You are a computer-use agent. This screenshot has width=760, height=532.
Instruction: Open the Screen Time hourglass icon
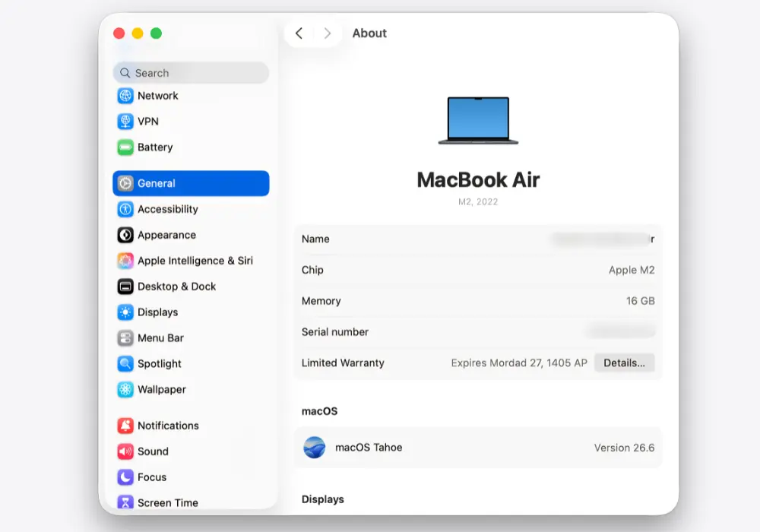coord(125,502)
